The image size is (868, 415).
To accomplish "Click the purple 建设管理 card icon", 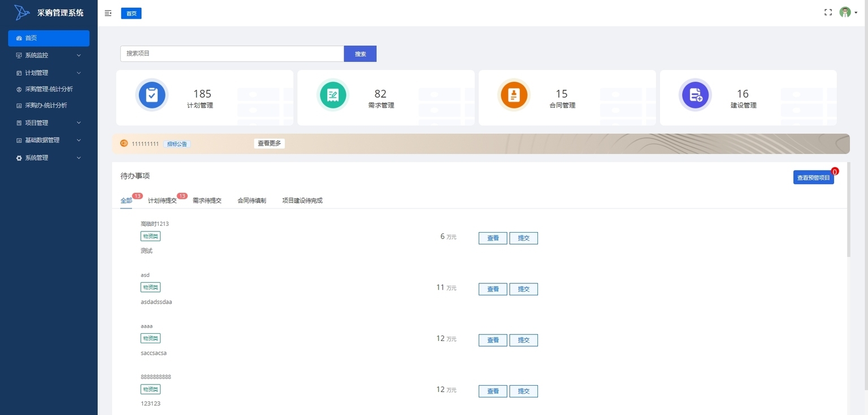I will 695,95.
